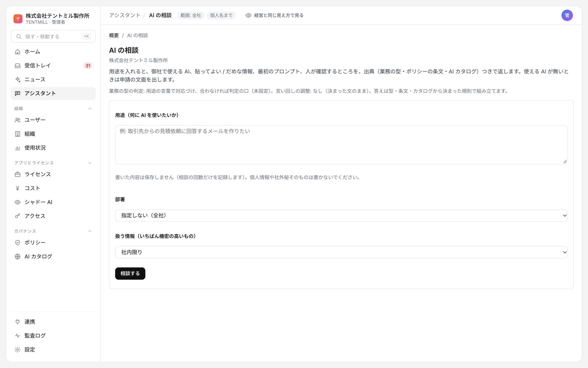Open the 部署 dropdown
Viewport: 588px width, 368px height.
pyautogui.click(x=341, y=215)
